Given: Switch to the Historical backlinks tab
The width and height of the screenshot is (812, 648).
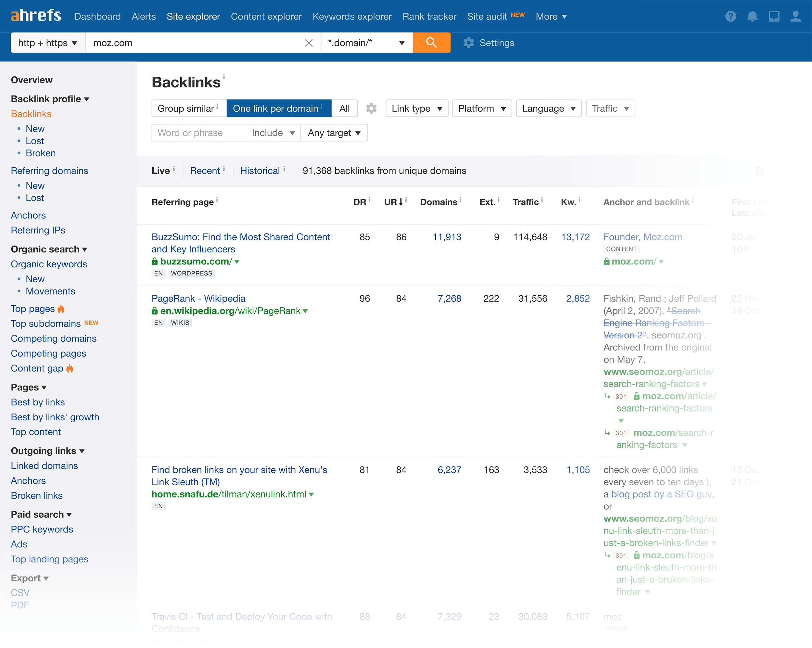Looking at the screenshot, I should point(260,171).
